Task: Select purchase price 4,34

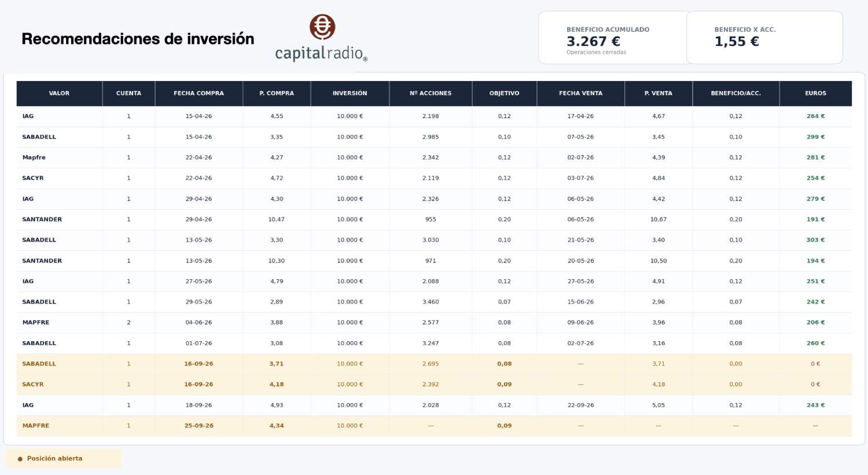Action: coord(277,426)
